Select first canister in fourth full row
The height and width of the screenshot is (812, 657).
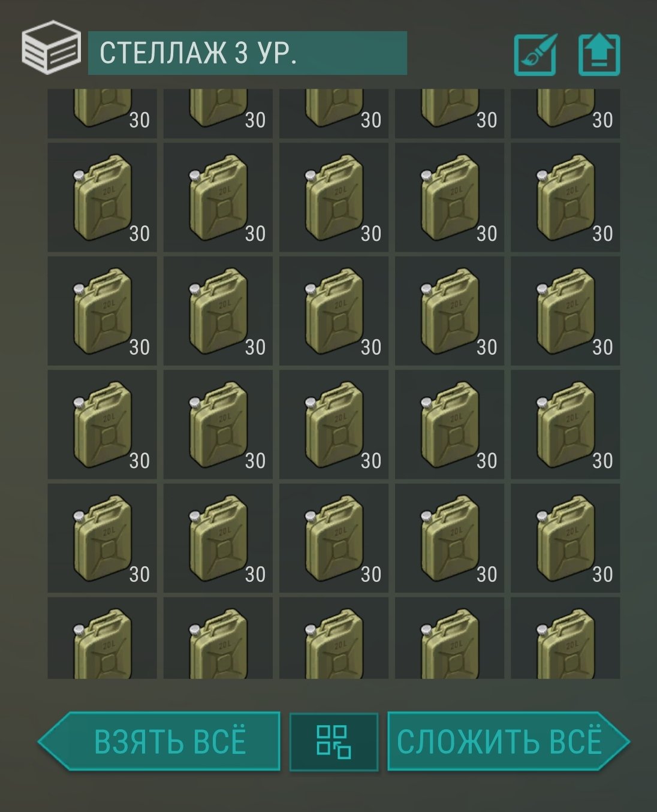[x=102, y=538]
